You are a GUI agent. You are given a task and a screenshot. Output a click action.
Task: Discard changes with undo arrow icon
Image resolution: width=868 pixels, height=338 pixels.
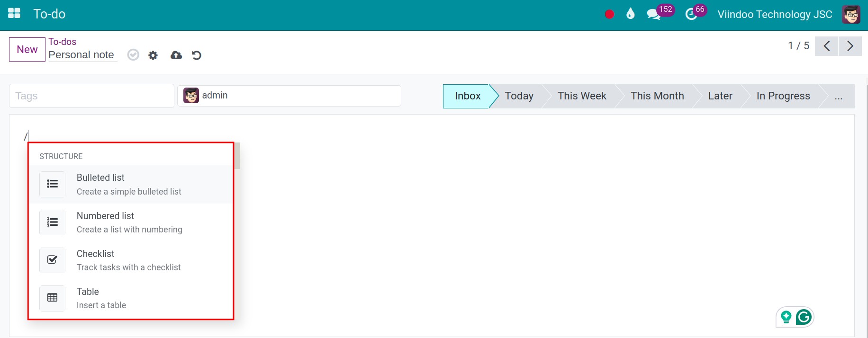coord(197,55)
